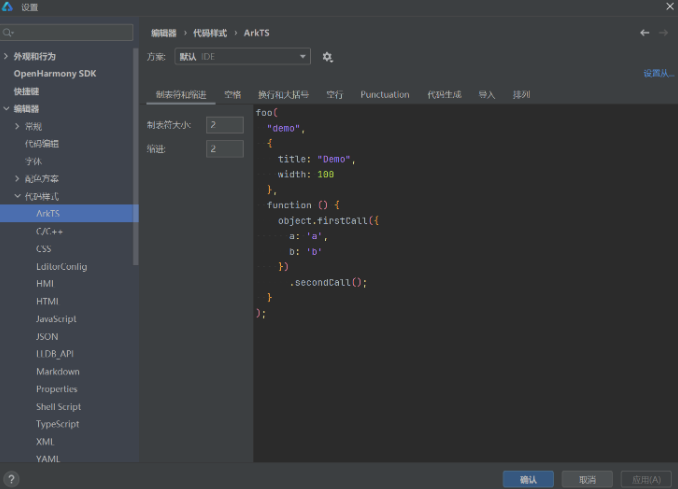Click the forward navigation arrow

click(663, 33)
